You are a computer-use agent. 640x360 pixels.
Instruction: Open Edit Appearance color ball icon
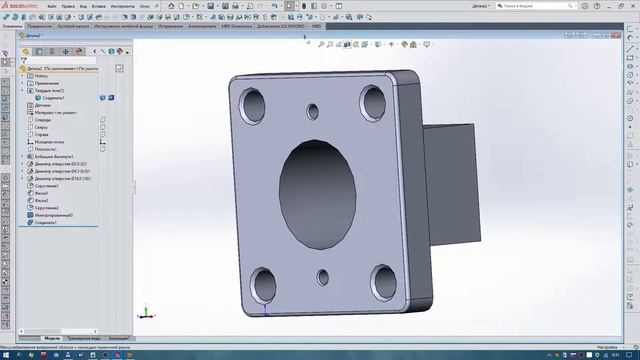[x=404, y=44]
